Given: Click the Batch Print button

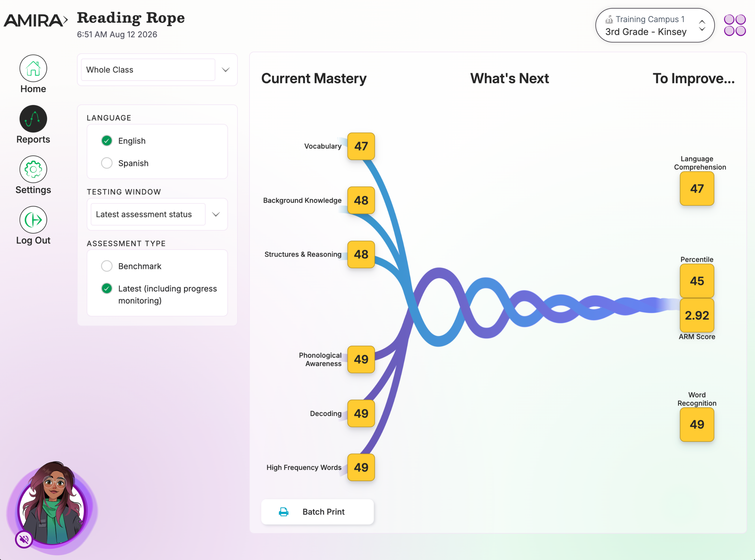Looking at the screenshot, I should (317, 512).
